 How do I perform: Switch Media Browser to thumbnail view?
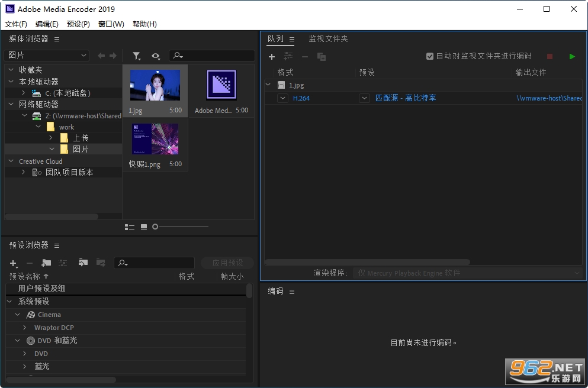144,227
